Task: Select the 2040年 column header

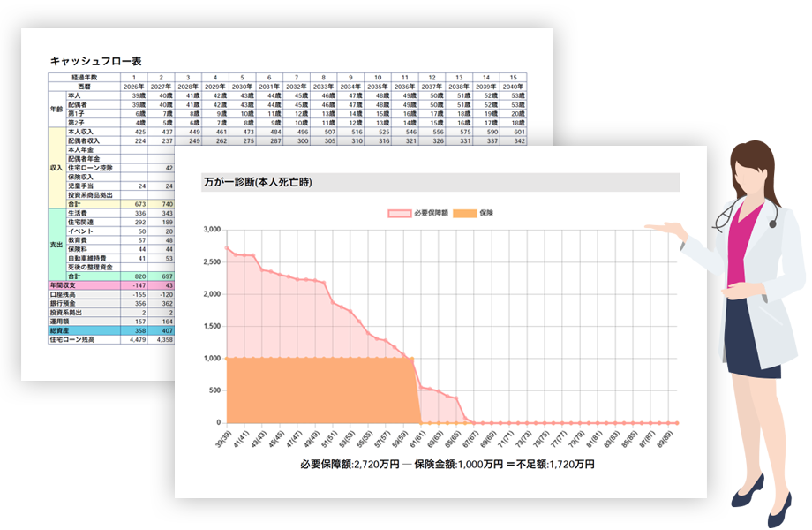Action: (514, 87)
